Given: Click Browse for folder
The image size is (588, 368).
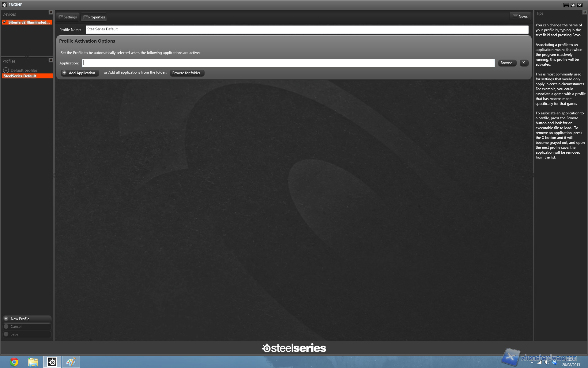Looking at the screenshot, I should (186, 73).
